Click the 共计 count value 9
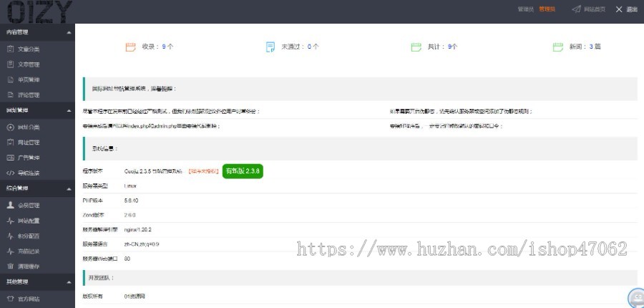This screenshot has width=644, height=308. coord(450,47)
